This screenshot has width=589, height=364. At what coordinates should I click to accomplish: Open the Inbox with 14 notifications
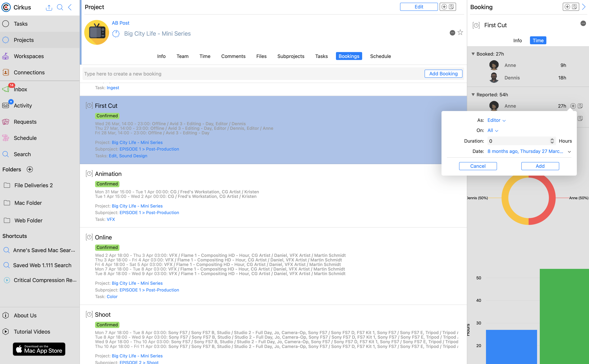click(20, 89)
